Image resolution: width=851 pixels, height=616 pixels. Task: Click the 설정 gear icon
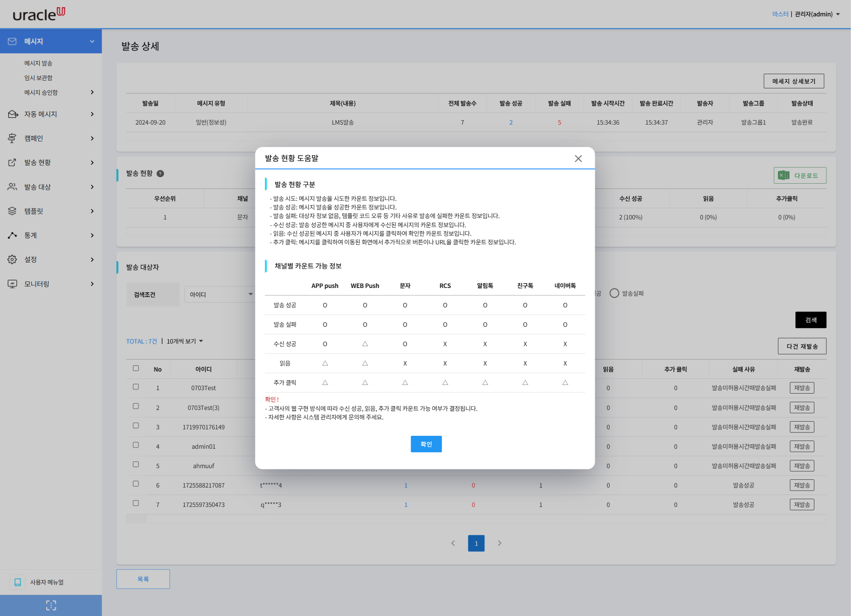pos(12,260)
